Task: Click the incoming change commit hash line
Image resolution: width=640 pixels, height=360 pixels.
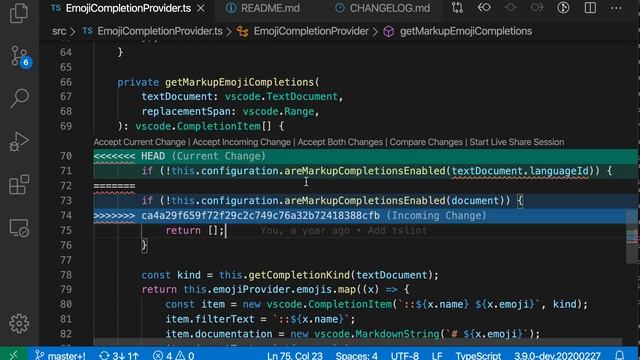Action: point(260,216)
